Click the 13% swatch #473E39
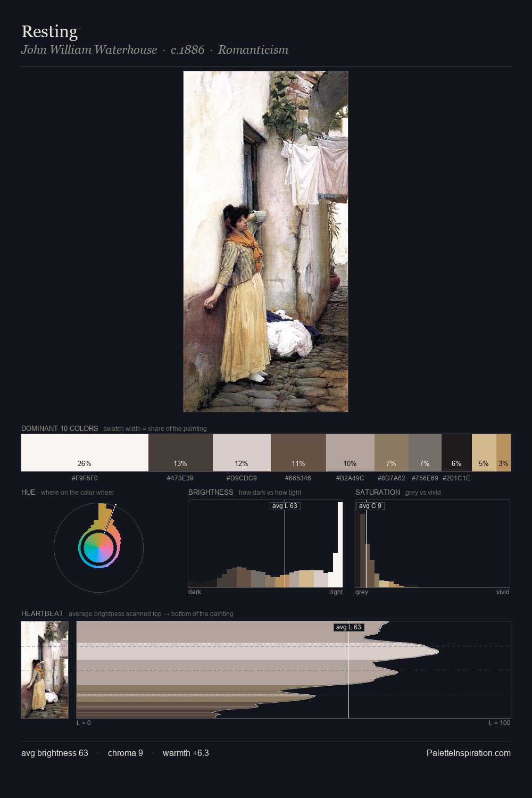 coord(180,453)
